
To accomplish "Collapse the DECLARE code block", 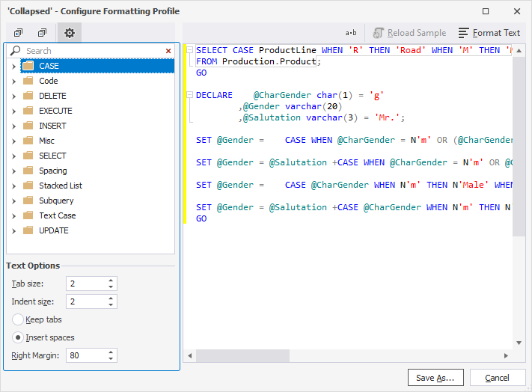I will click(x=190, y=95).
